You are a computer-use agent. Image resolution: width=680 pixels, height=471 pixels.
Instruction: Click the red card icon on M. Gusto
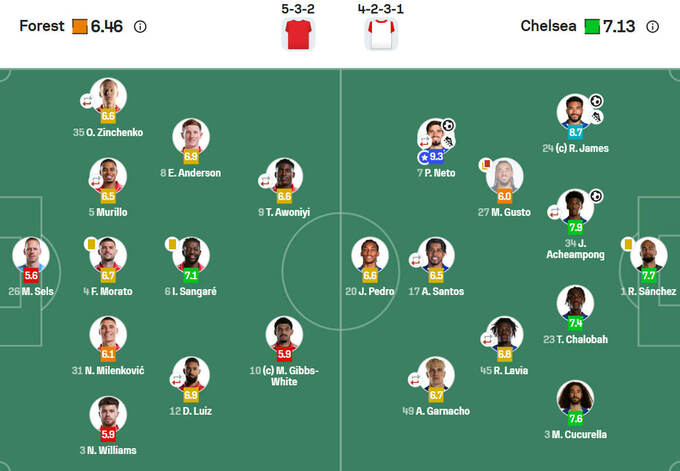point(487,164)
